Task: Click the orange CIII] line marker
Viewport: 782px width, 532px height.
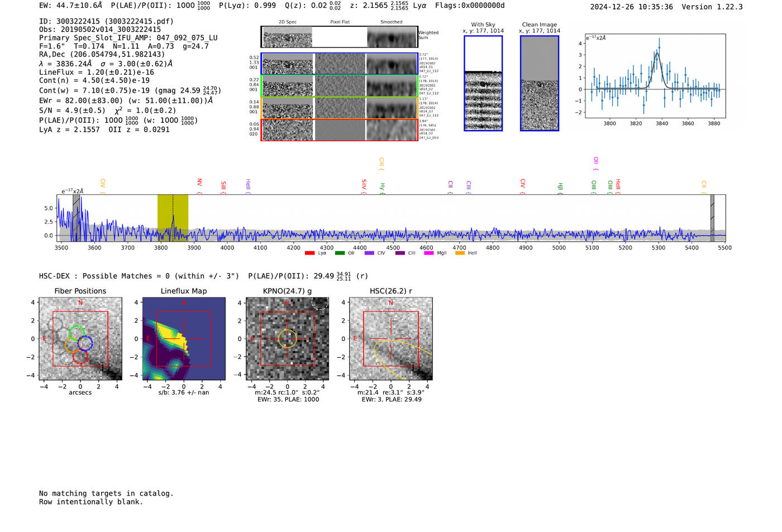Action: [382, 164]
